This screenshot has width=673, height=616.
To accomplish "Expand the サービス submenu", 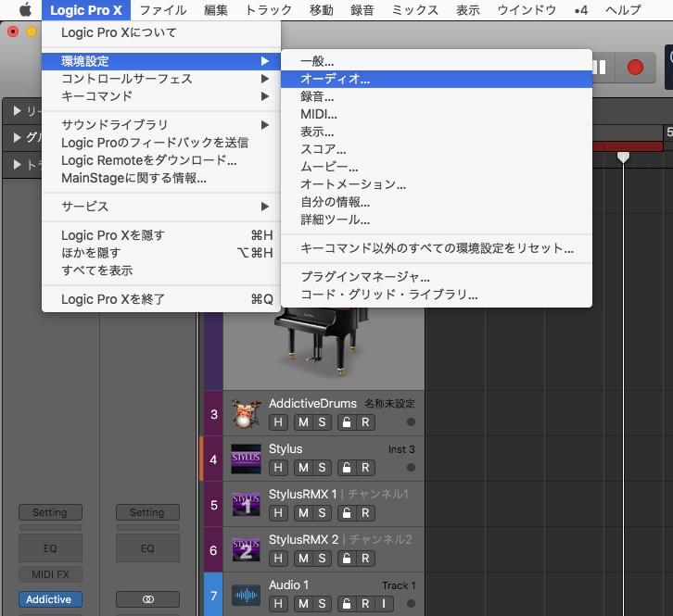I will pos(161,207).
